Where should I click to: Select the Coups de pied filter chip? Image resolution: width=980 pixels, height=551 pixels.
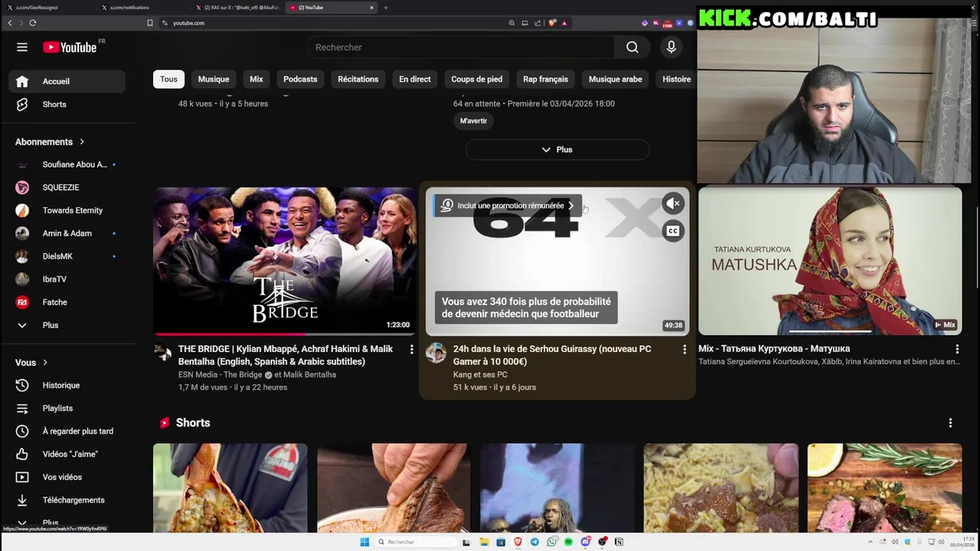[x=477, y=79]
